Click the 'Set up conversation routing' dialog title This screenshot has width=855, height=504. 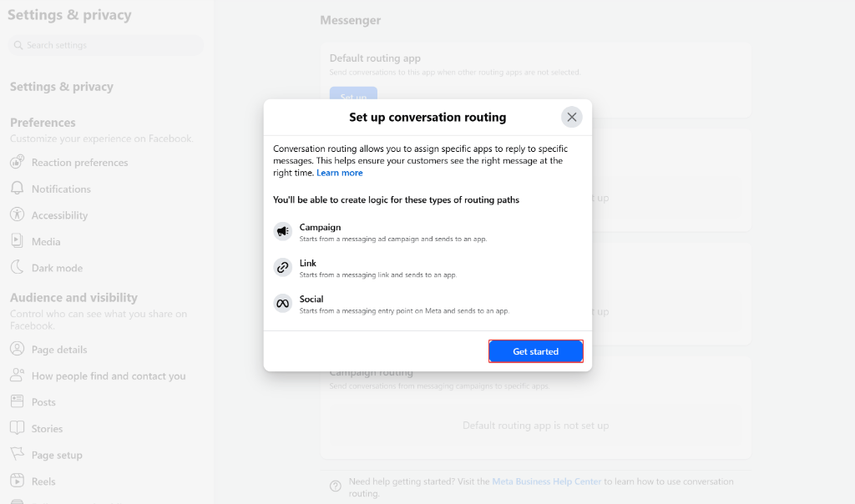click(x=427, y=117)
